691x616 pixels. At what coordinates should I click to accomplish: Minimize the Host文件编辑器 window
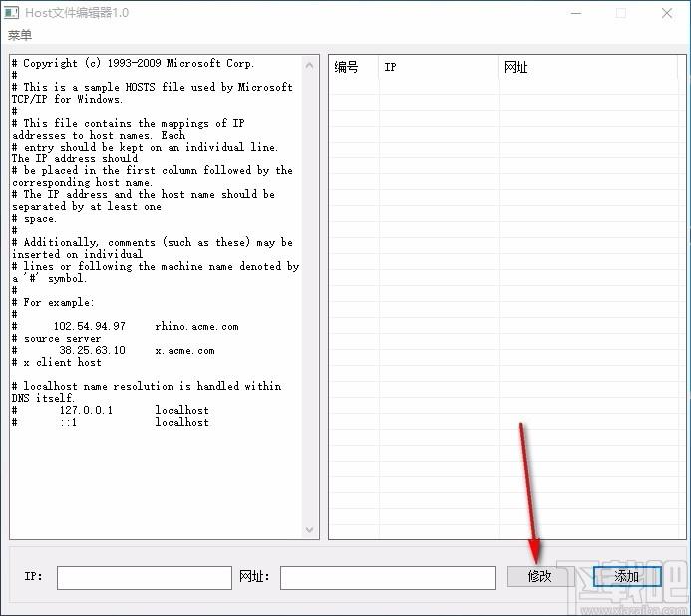click(575, 13)
